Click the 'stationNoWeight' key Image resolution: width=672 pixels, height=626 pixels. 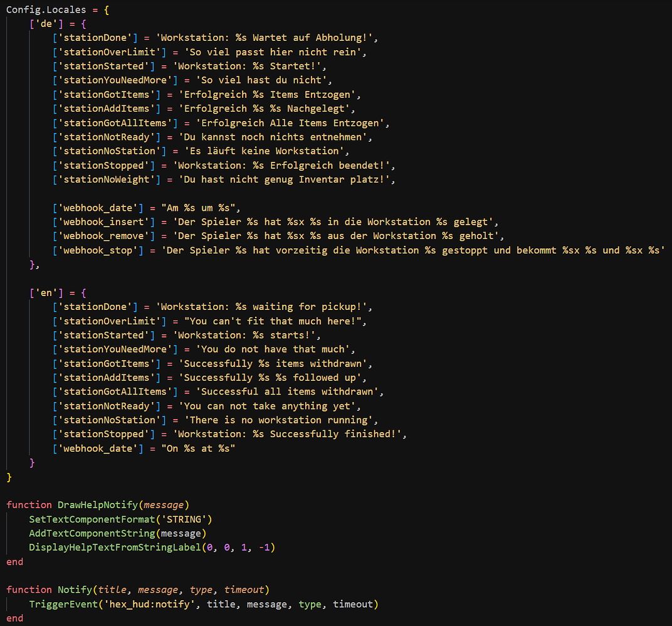point(104,179)
